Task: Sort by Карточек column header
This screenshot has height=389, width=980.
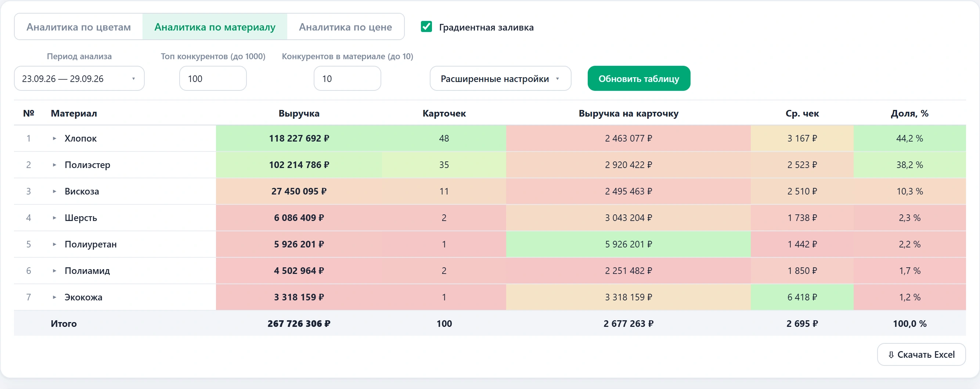Action: [x=444, y=113]
